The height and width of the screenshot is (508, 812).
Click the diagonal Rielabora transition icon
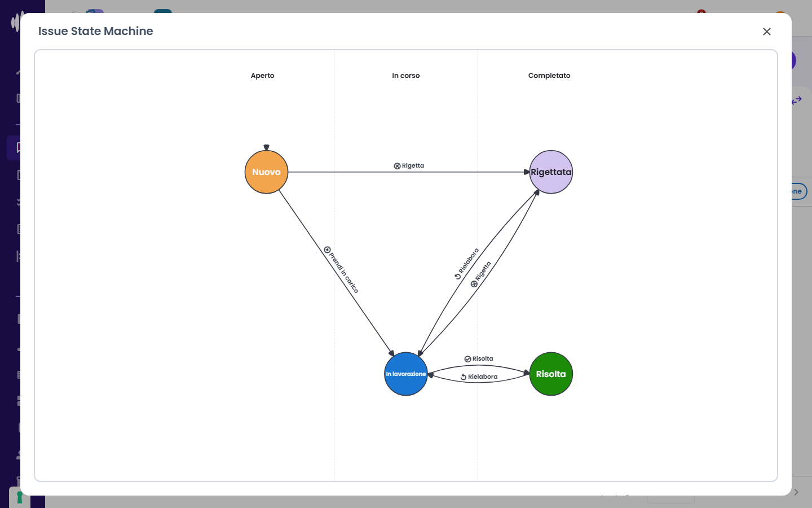click(x=458, y=276)
